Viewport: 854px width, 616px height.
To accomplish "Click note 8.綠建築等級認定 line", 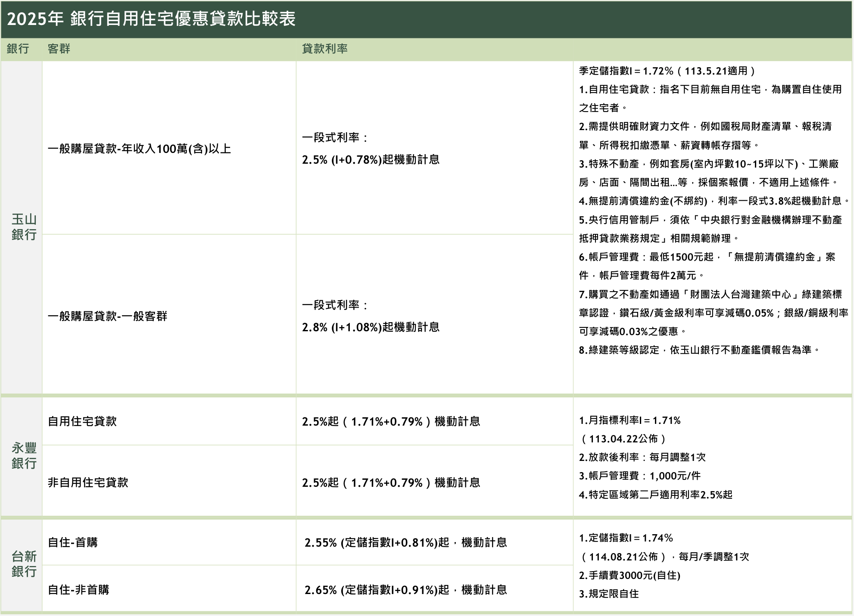I will (700, 350).
